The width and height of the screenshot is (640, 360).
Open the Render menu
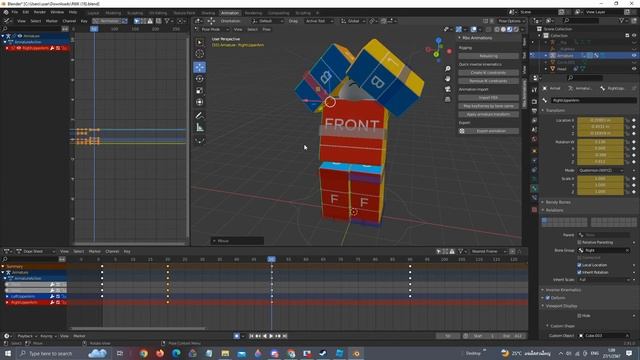pos(40,12)
